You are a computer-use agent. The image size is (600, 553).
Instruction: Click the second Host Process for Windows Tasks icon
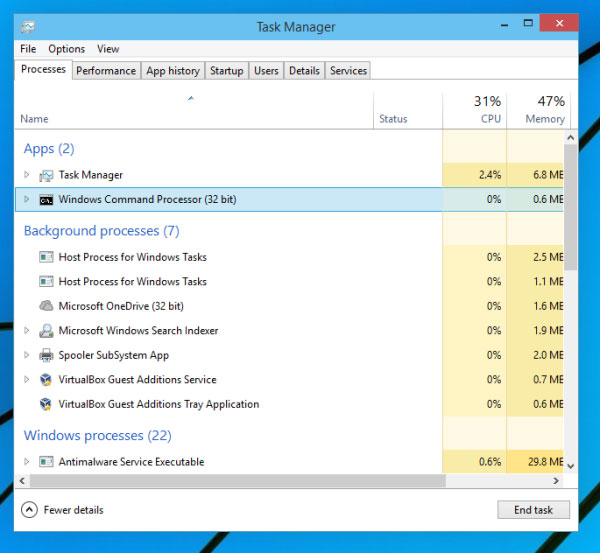click(46, 282)
